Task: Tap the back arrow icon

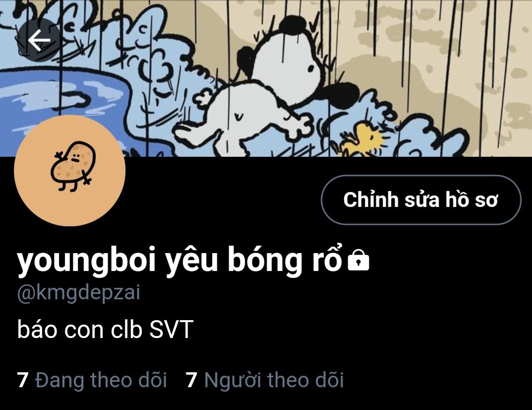Action: click(39, 40)
